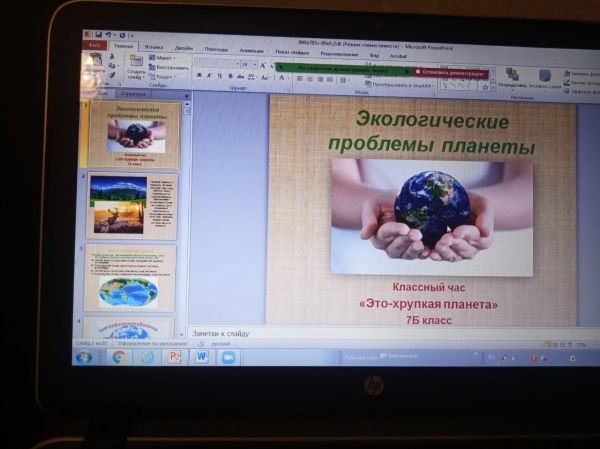
Task: Click the Arrange (Упорядочить) icon
Action: click(511, 77)
